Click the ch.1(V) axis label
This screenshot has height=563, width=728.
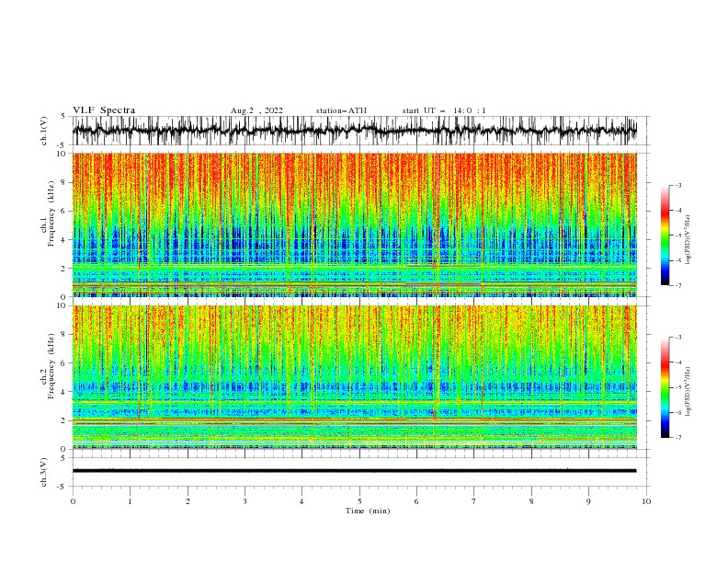coord(44,131)
